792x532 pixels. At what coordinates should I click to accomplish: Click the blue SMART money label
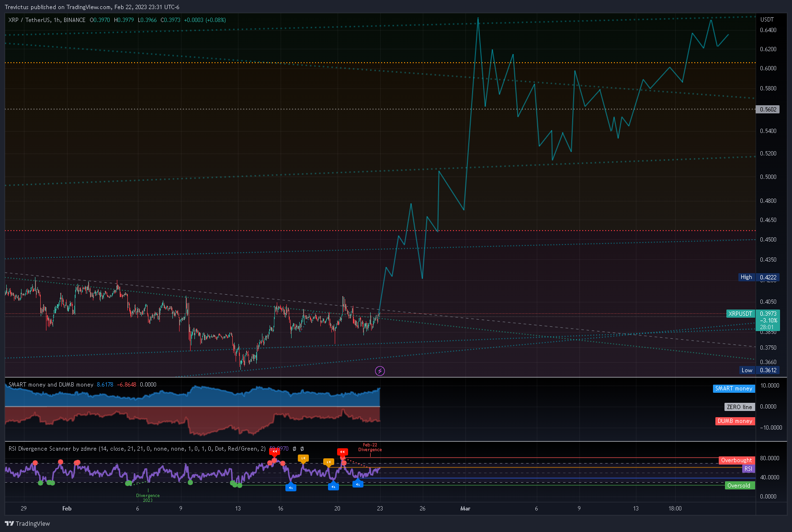734,388
